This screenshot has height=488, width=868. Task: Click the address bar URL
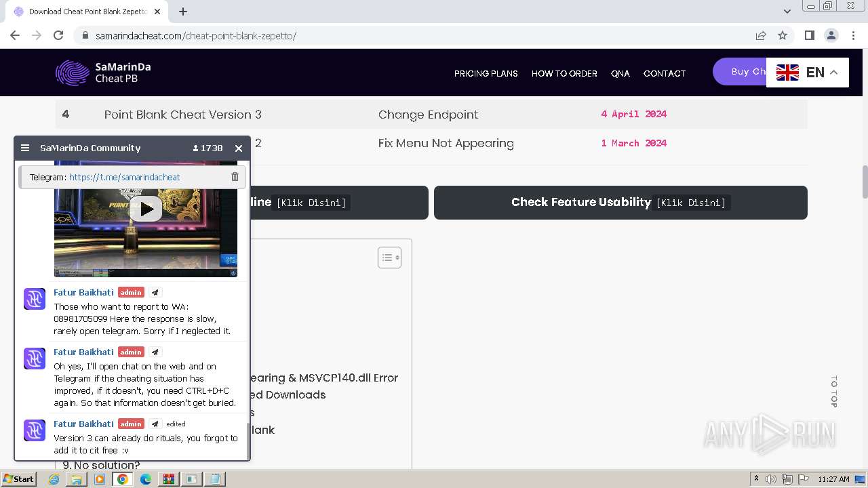[196, 36]
